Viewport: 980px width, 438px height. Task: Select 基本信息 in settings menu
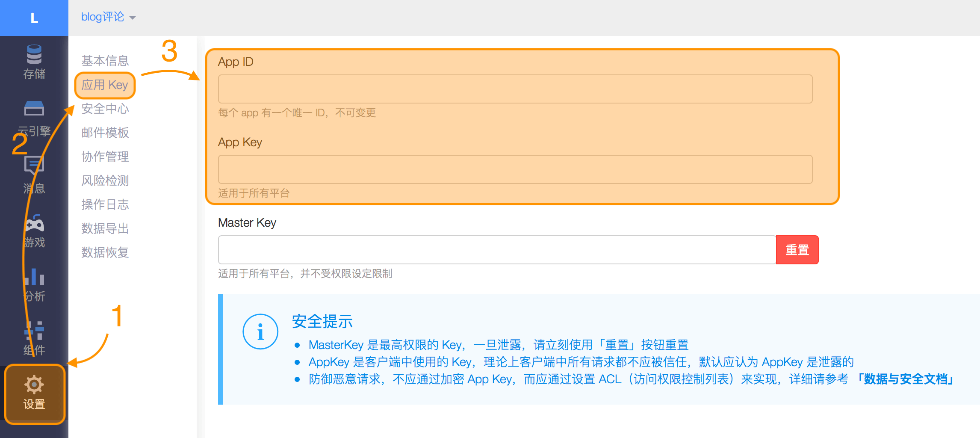coord(105,61)
